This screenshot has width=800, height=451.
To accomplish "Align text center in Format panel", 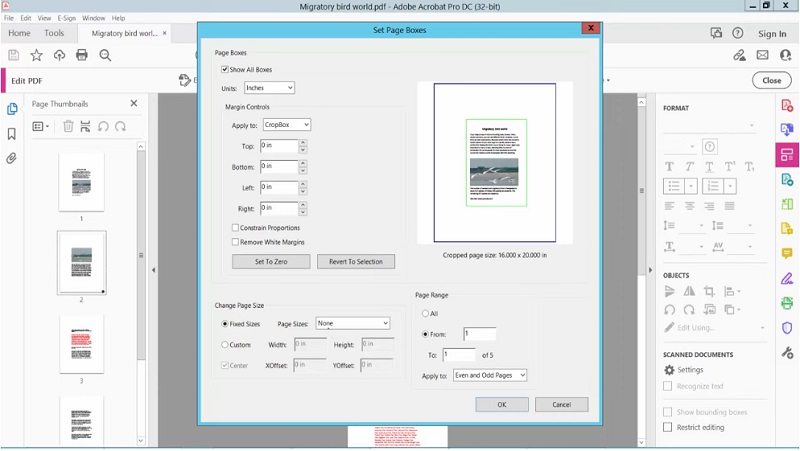I will click(x=689, y=206).
